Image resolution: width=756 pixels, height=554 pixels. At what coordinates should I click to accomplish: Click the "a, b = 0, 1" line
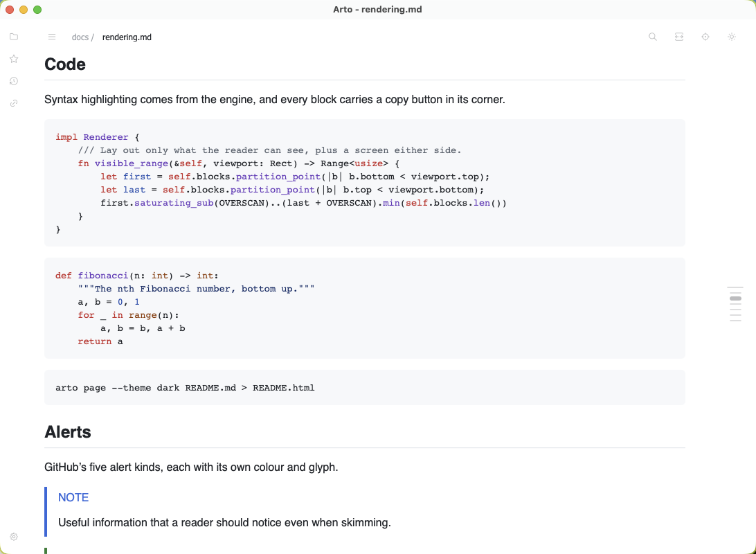point(109,302)
